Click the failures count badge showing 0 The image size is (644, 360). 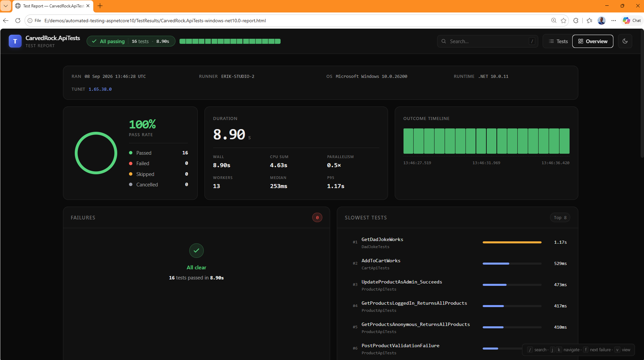click(317, 218)
